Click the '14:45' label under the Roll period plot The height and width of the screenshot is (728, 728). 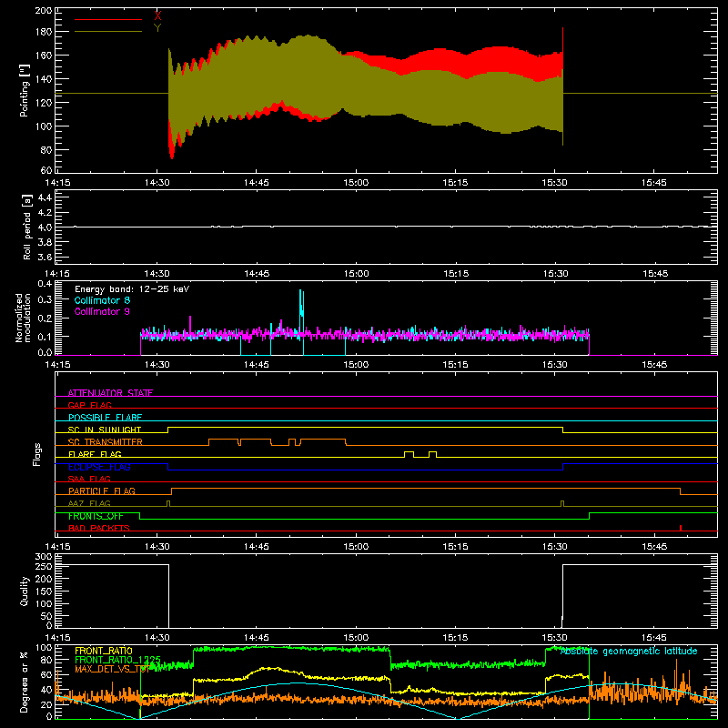pos(257,274)
